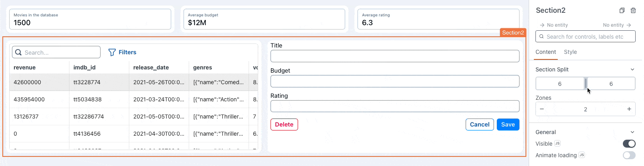Click the left Section Split value 6
Viewport: 644px width, 166px height.
pyautogui.click(x=560, y=84)
